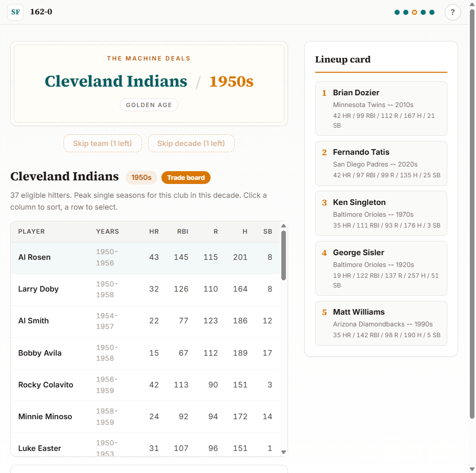Select the Luke Easter row

coord(146,445)
